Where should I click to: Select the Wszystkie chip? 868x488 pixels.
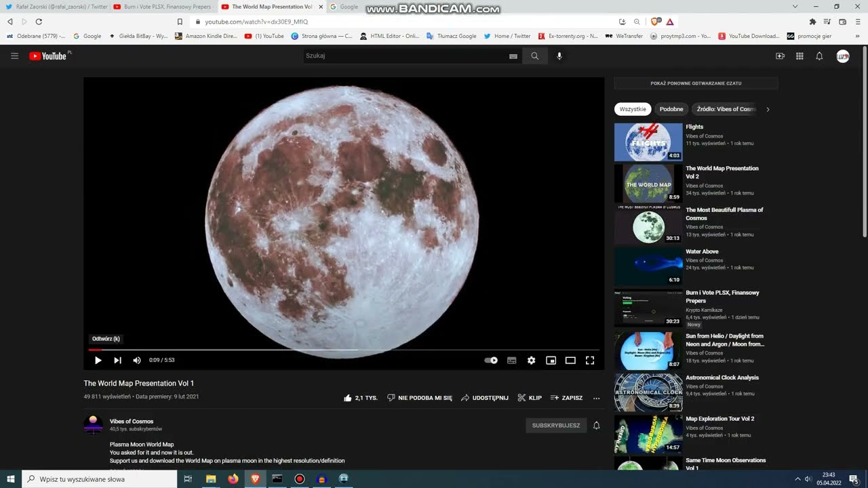coord(633,109)
